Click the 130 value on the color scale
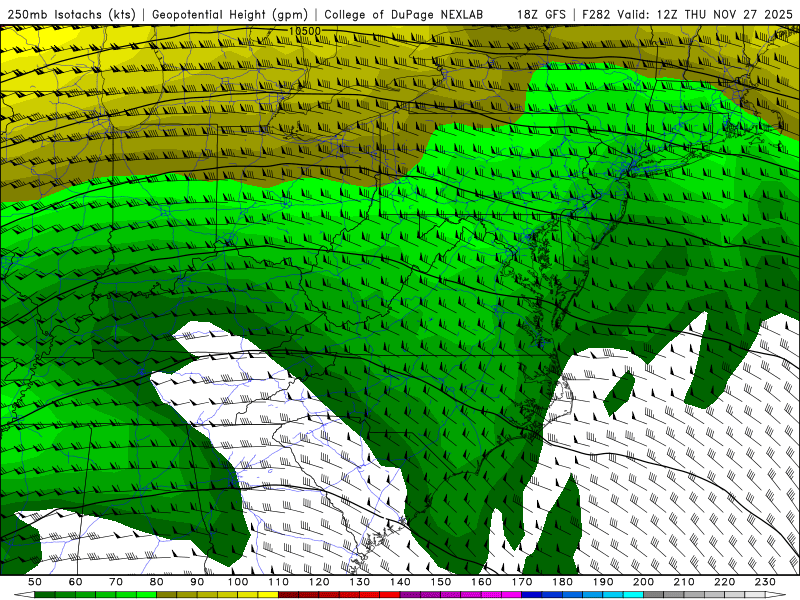This screenshot has width=800, height=600. coord(360,582)
